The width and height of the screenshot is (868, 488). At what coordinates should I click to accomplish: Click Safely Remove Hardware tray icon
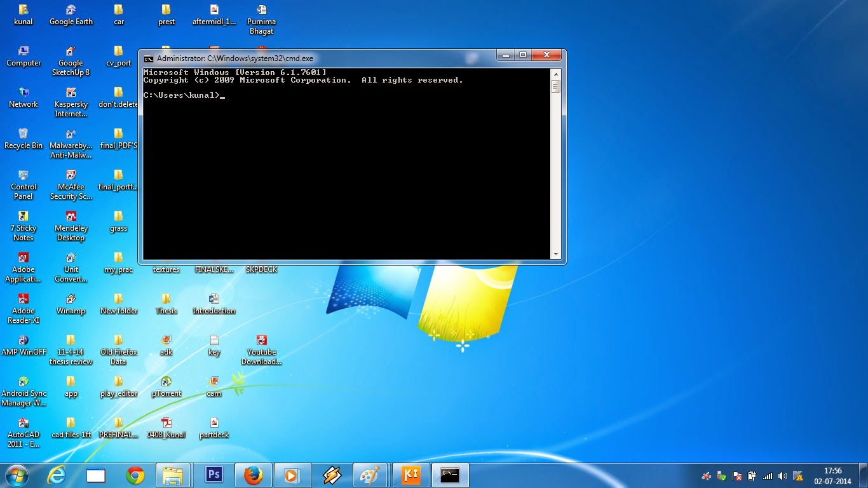pyautogui.click(x=721, y=475)
